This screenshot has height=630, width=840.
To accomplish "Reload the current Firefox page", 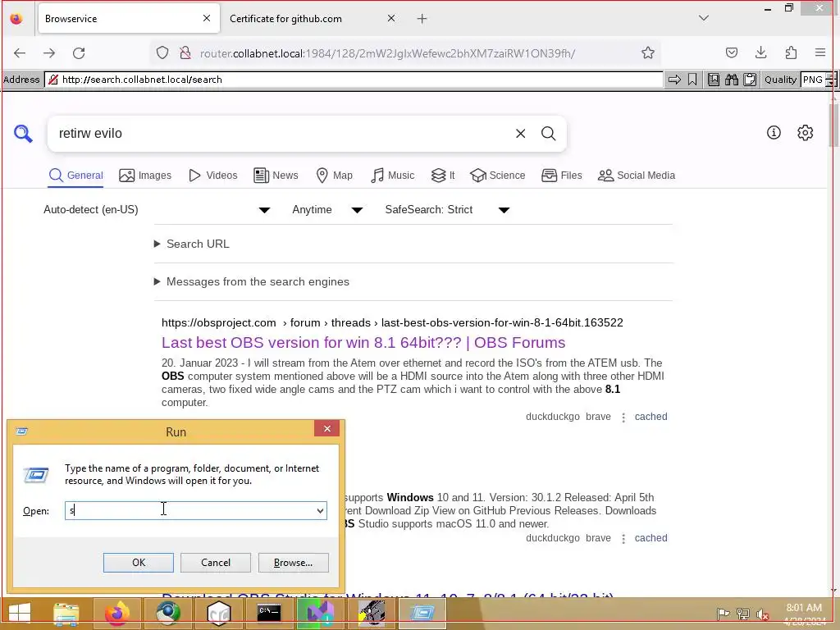I will point(79,53).
